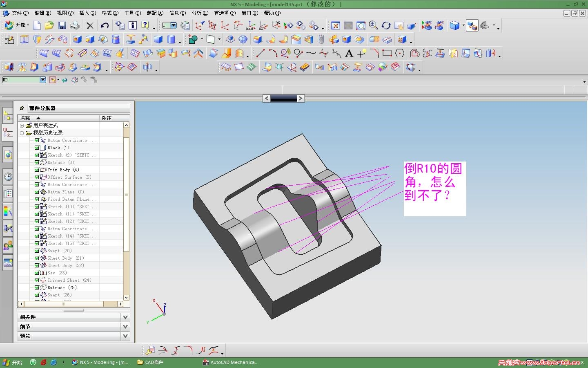Click the New file icon
The image size is (588, 368).
37,25
